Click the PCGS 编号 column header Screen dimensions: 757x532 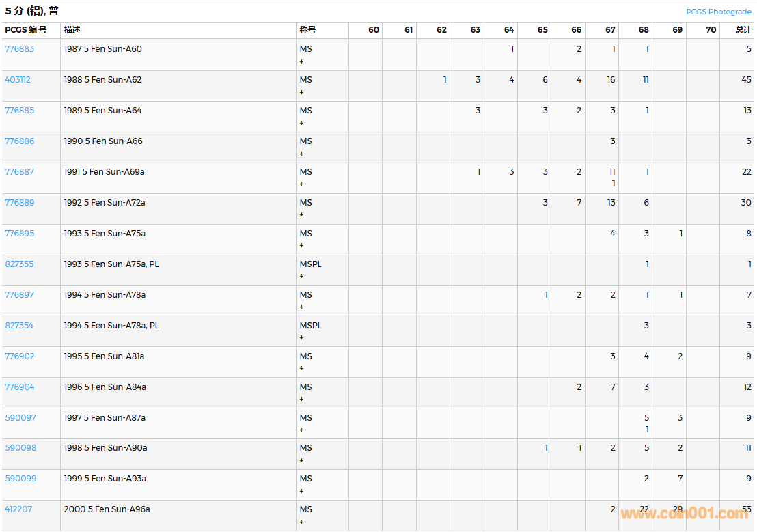point(26,30)
